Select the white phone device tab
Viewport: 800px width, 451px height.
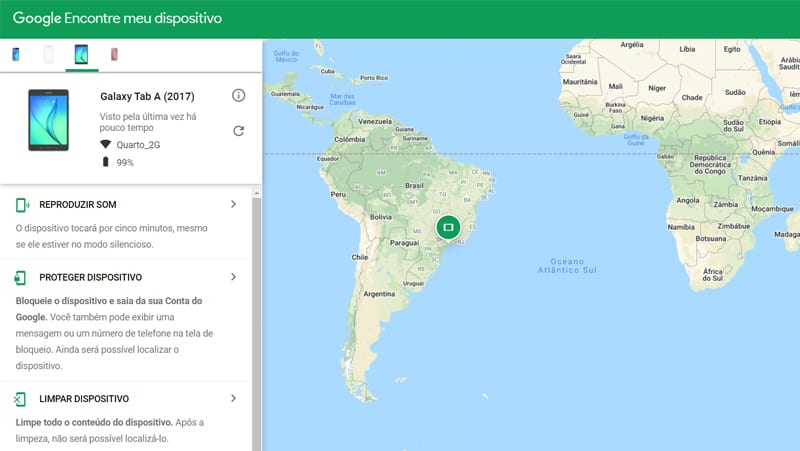(x=48, y=54)
